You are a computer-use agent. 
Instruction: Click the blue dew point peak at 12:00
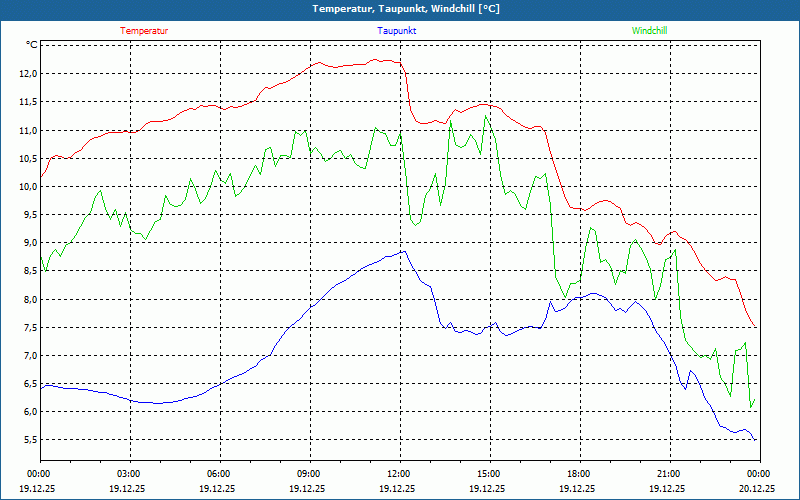(x=404, y=251)
